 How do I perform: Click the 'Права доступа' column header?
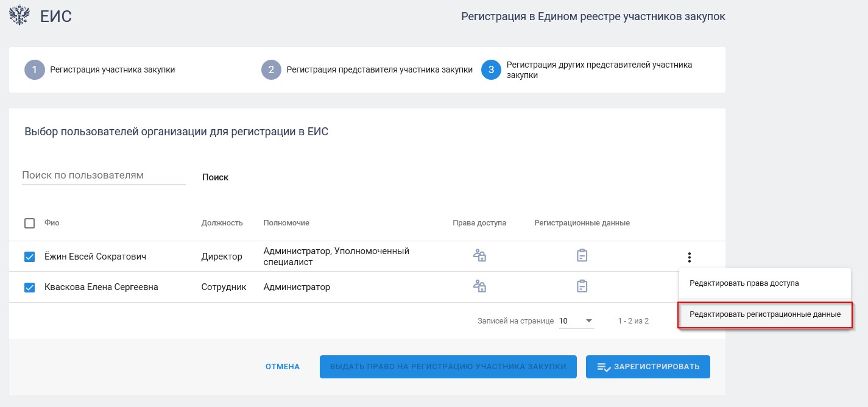(x=479, y=223)
